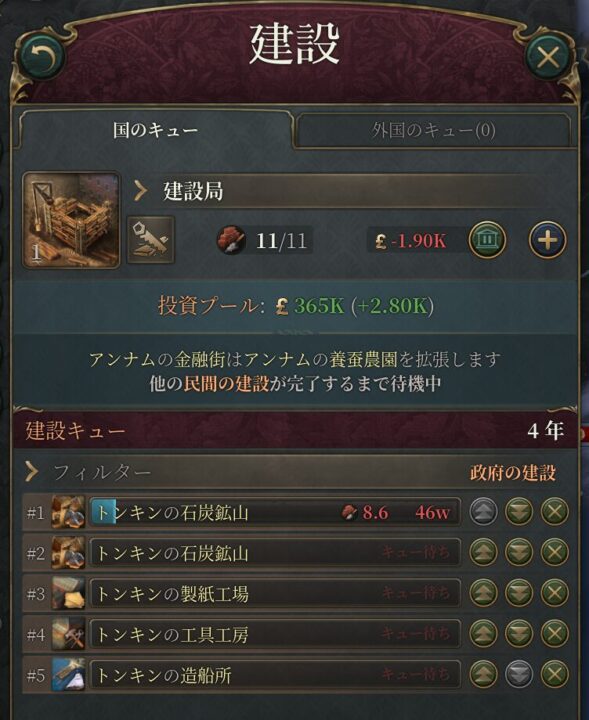
Task: Close the 建設 panel with the X
Action: point(547,58)
